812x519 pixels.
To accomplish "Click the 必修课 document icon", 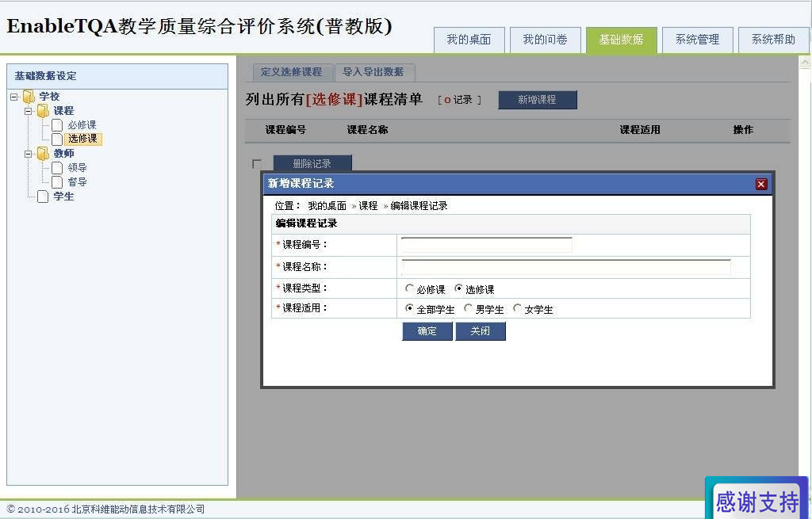I will coord(57,125).
